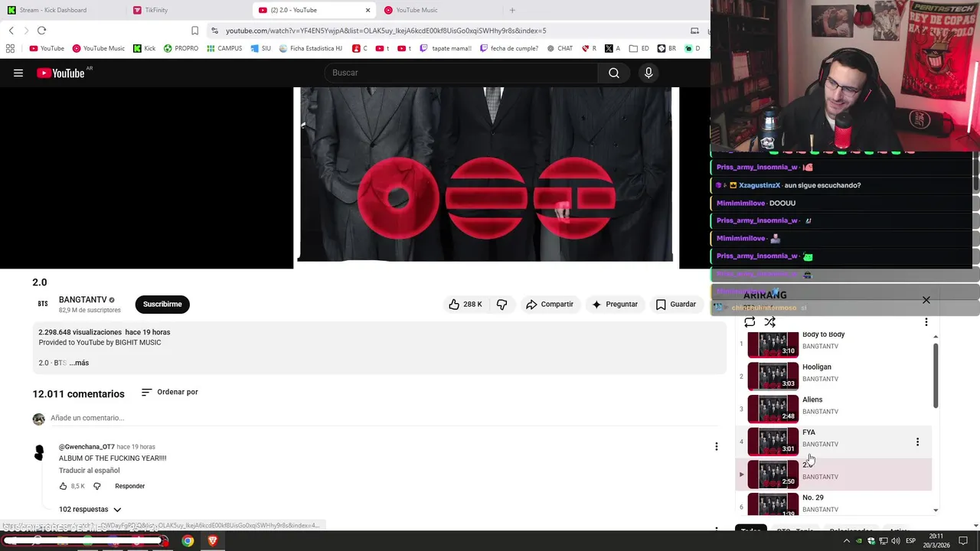Open the Ordenar por sort dropdown
This screenshot has height=551, width=980.
(x=170, y=392)
